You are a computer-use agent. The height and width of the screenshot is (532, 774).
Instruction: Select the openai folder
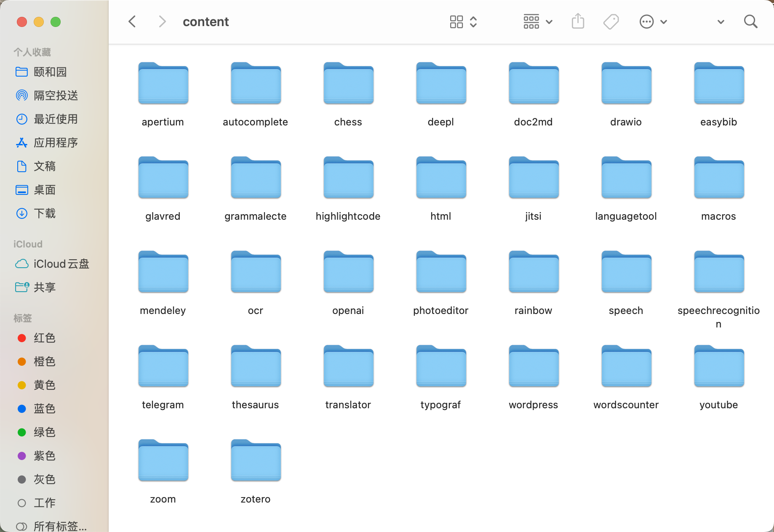point(348,272)
